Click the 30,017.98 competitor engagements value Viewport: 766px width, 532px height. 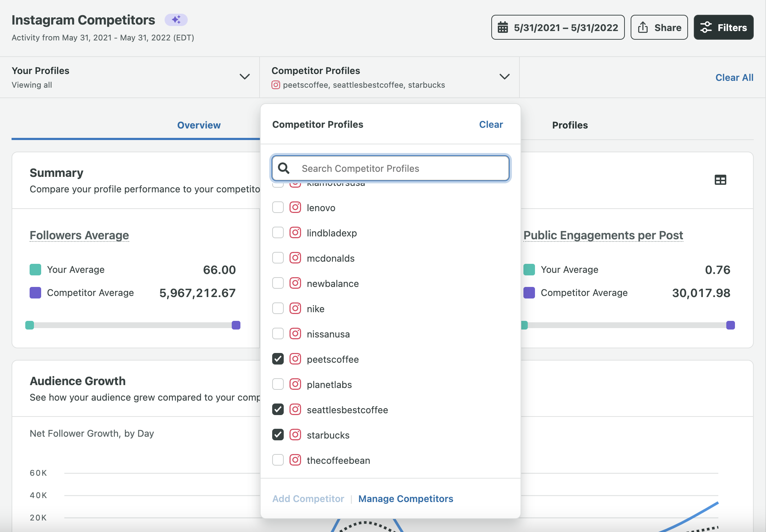point(701,293)
